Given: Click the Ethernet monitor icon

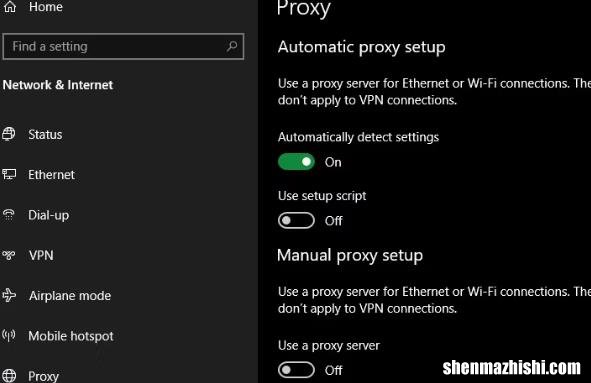Looking at the screenshot, I should point(9,174).
